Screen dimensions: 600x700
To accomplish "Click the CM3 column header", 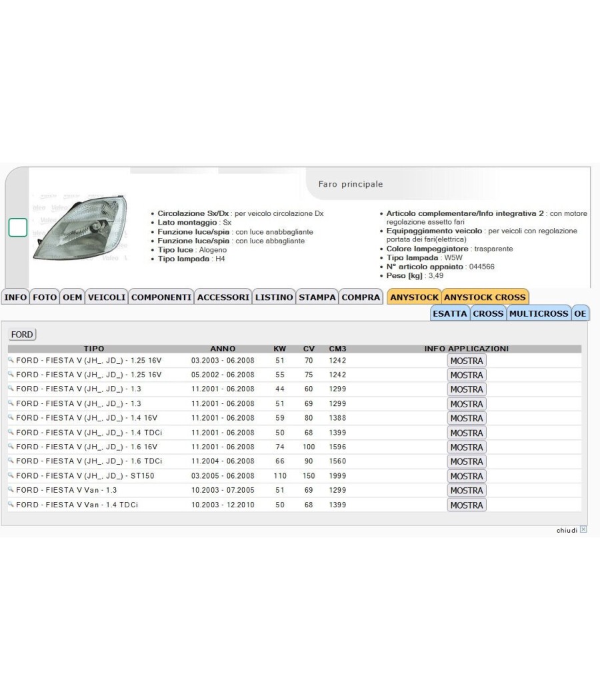I will [337, 349].
